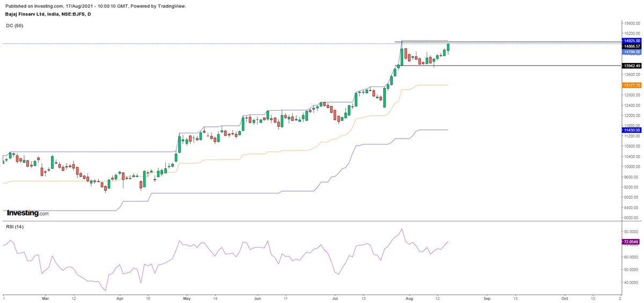Viewport: 644px width, 303px height.
Task: Select the orange Donchian middle line end
Action: [447, 85]
